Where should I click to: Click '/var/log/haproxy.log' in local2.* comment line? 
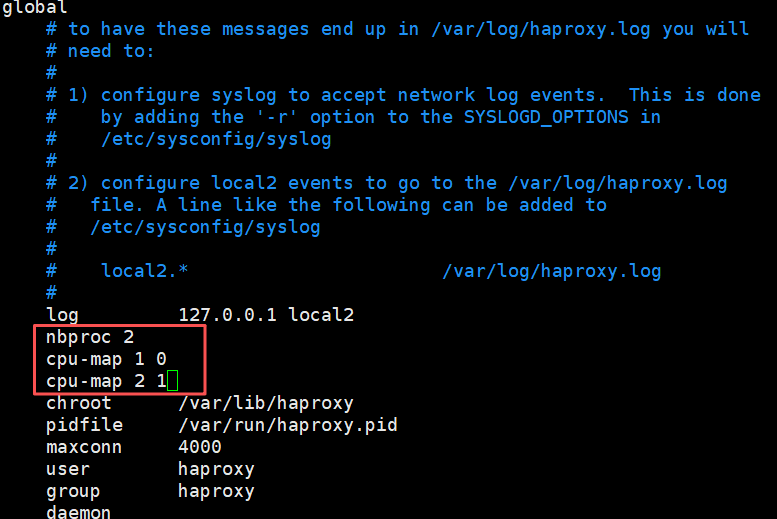[x=552, y=271]
